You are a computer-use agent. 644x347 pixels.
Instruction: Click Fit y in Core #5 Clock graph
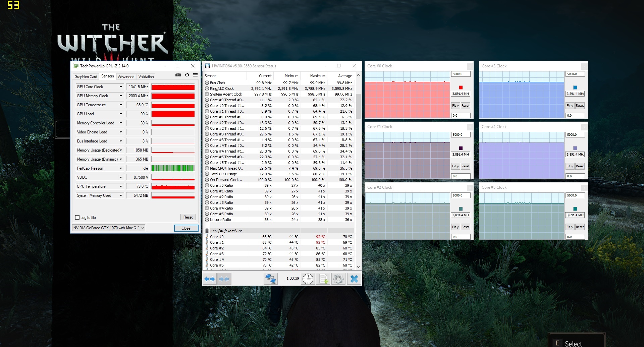(x=570, y=227)
